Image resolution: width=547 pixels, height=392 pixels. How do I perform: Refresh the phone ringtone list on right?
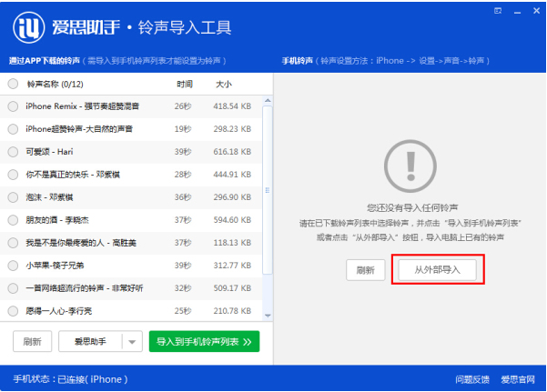[x=366, y=270]
